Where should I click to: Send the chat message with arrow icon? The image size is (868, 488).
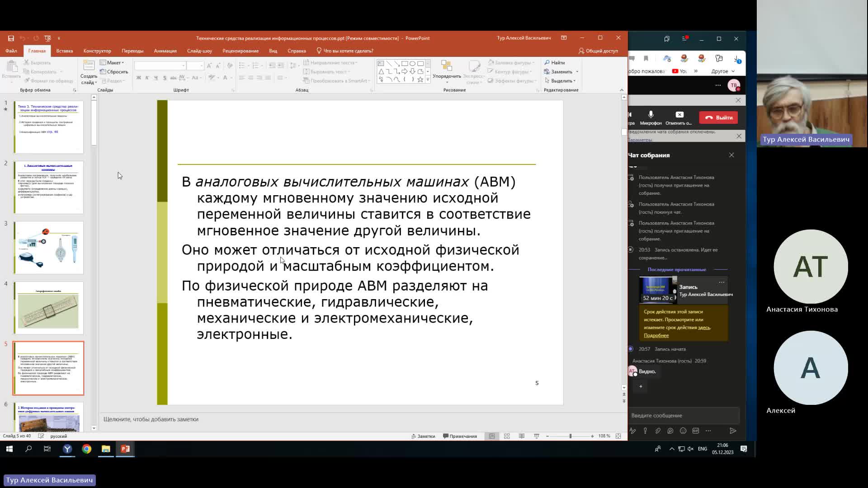(733, 431)
